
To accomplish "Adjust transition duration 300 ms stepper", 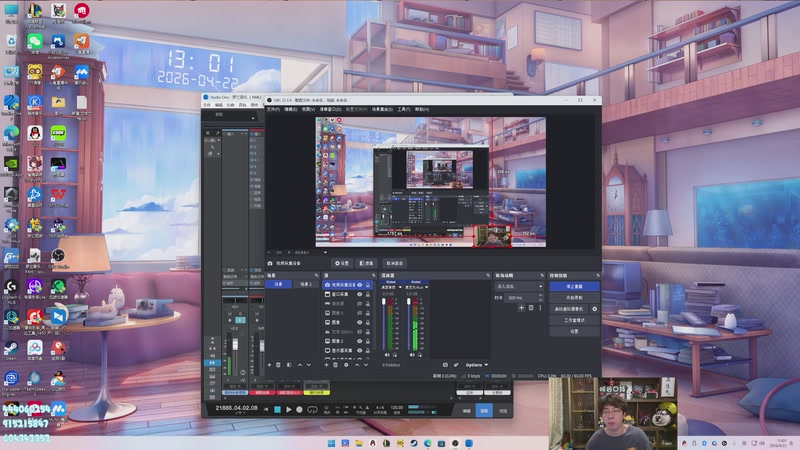I will click(x=540, y=298).
